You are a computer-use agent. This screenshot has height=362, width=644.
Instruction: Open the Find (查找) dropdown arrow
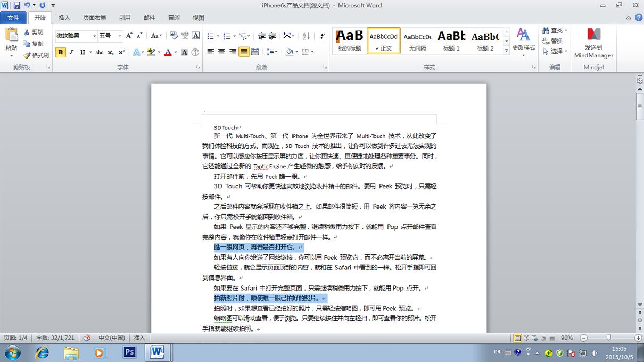[x=566, y=31]
